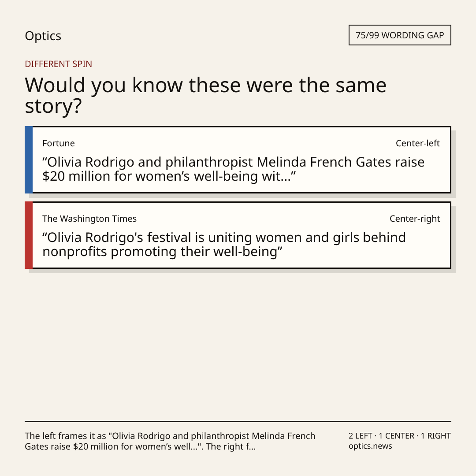The width and height of the screenshot is (476, 476).
Task: Click the Olivia Rodrigo and Melinda Gates quote
Action: (x=233, y=169)
